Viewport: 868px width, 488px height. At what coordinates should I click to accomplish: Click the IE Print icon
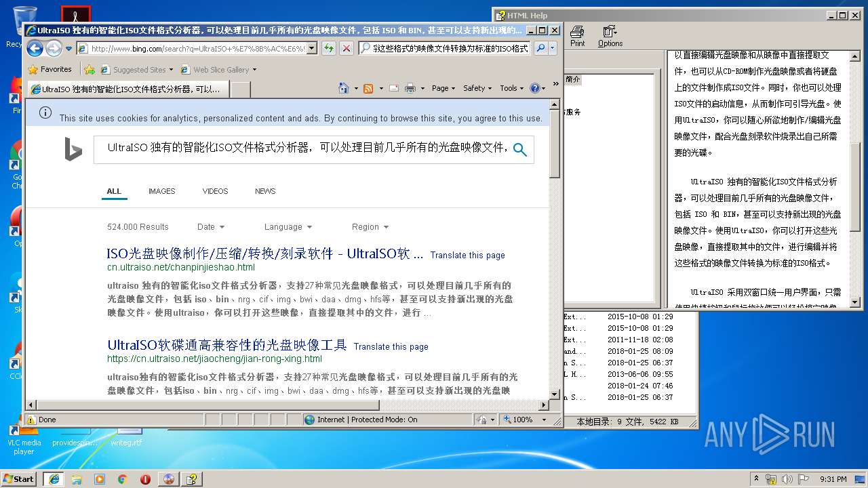410,88
